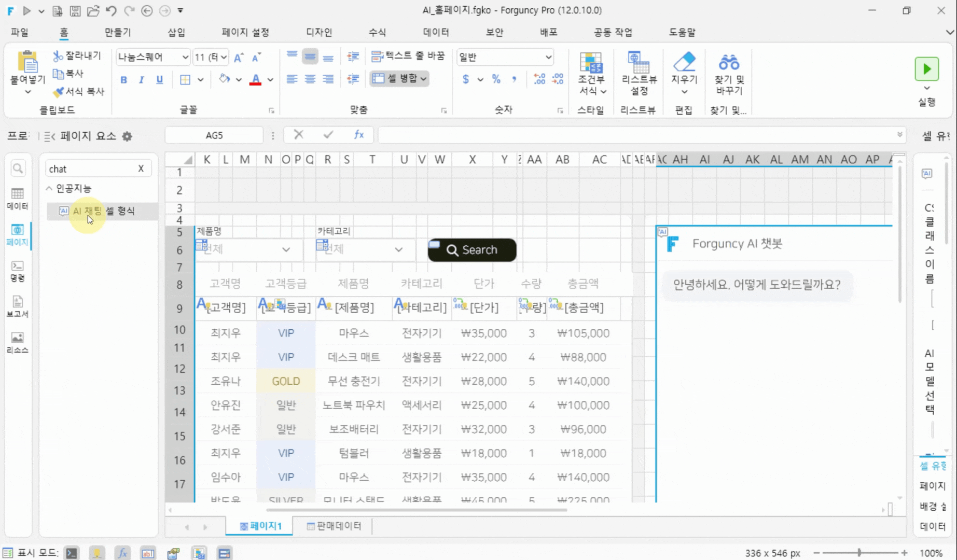Screen dimensions: 957x560
Task: Click the zoom slider handle in status bar
Action: (x=859, y=553)
